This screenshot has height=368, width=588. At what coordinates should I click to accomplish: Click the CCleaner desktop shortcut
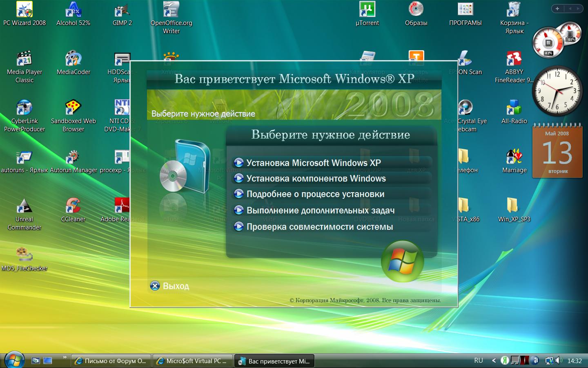point(73,210)
